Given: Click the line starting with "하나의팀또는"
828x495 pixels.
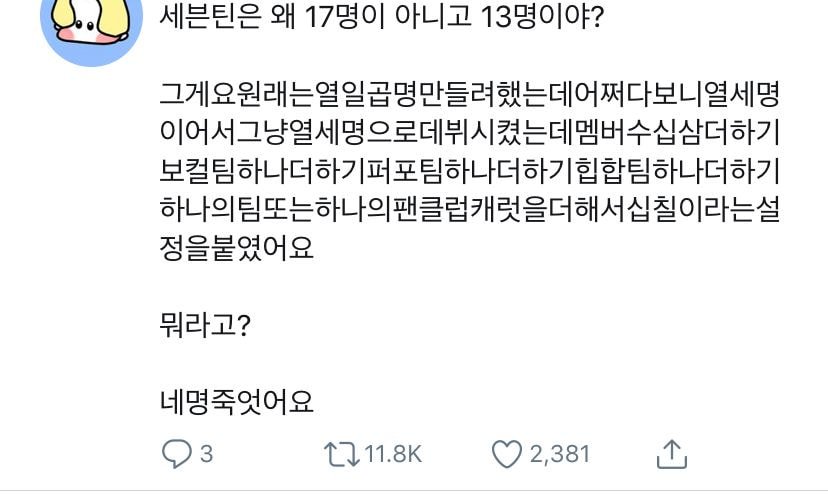Looking at the screenshot, I should [x=469, y=208].
